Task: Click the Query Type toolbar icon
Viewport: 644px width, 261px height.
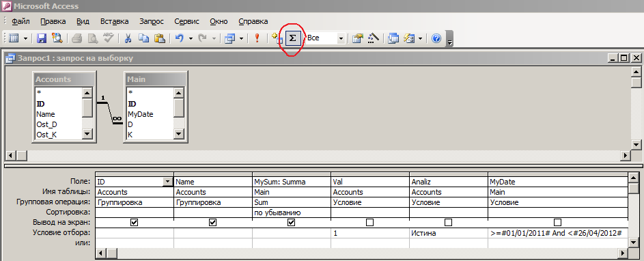Action: [x=229, y=38]
